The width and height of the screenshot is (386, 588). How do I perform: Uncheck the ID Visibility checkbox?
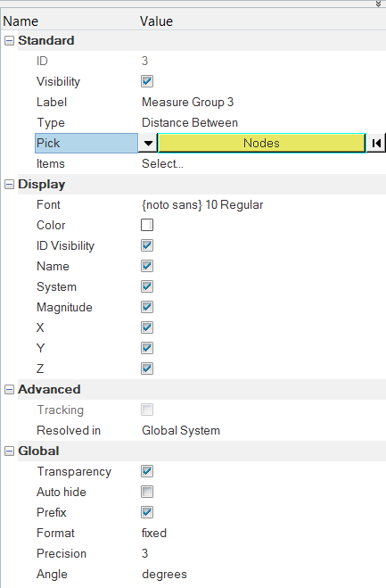(x=147, y=245)
